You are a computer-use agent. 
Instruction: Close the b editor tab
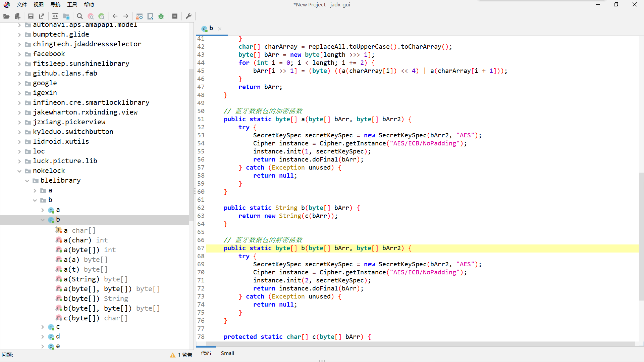click(220, 29)
